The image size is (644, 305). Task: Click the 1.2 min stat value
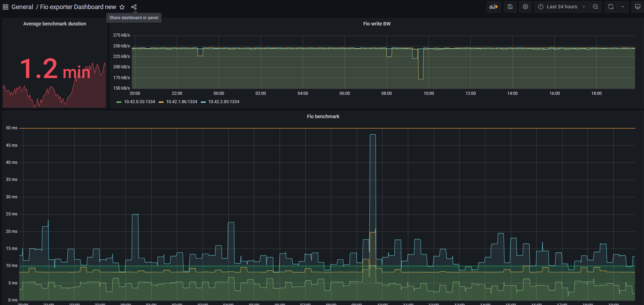[x=55, y=69]
